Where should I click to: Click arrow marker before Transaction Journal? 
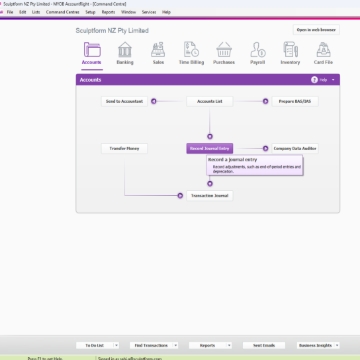[180, 196]
